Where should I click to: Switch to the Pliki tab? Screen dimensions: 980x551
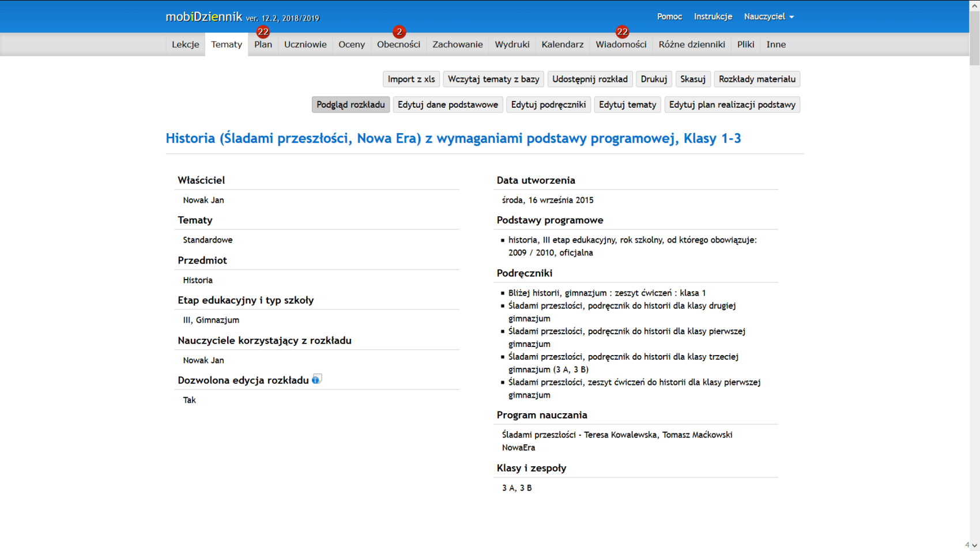pyautogui.click(x=746, y=44)
